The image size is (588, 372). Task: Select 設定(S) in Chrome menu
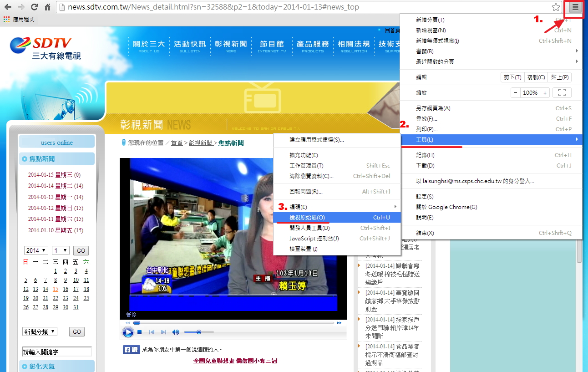492,197
